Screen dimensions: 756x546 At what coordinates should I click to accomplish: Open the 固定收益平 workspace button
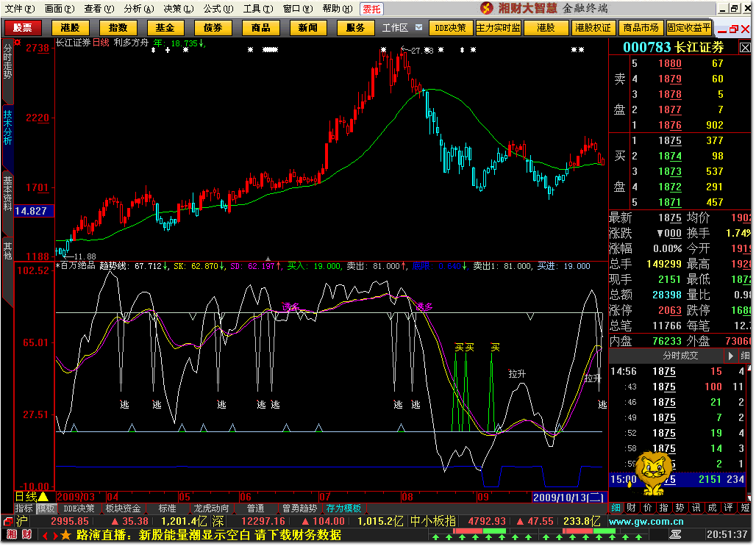pyautogui.click(x=689, y=28)
